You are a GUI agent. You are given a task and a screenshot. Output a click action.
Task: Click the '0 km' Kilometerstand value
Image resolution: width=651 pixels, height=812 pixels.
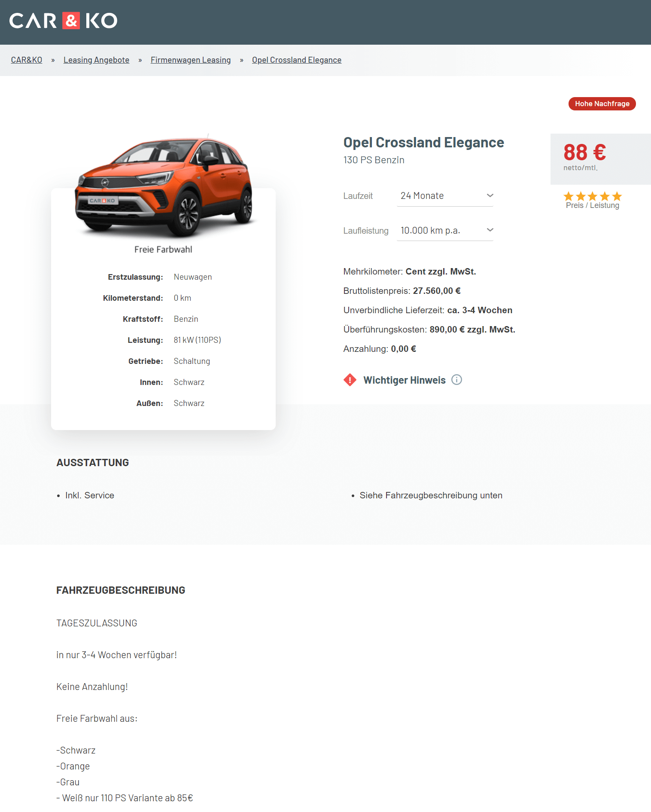coord(183,298)
